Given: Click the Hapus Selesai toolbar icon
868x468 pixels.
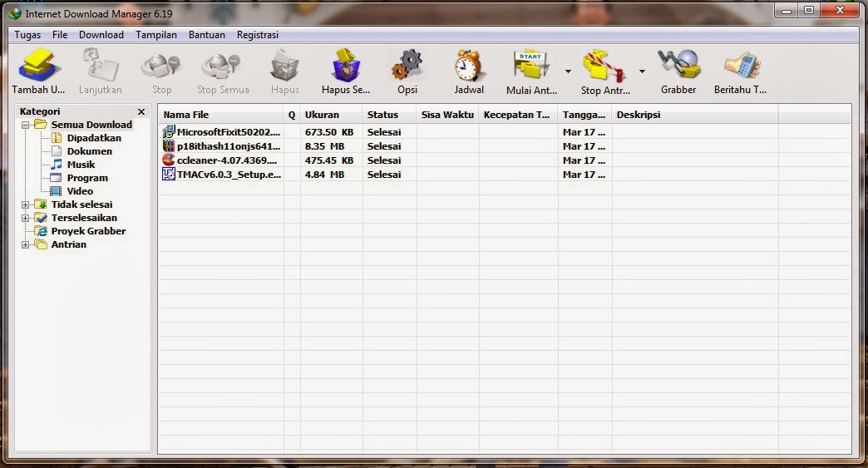Looking at the screenshot, I should point(346,66).
